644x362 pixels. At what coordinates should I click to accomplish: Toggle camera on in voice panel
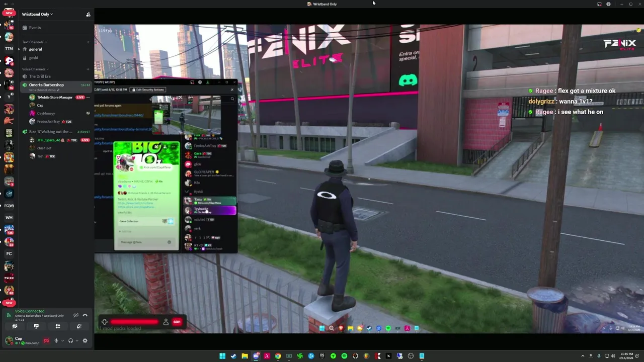tap(15, 326)
